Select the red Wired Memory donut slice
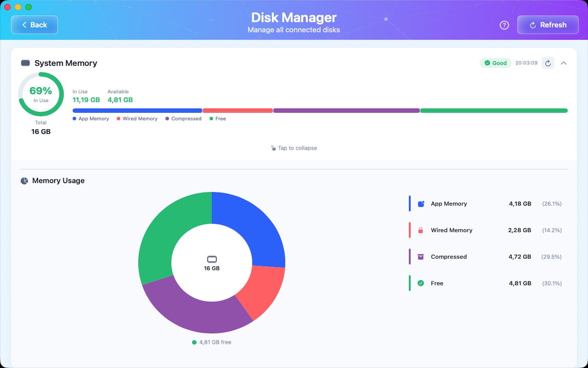The image size is (588, 368). pos(262,289)
